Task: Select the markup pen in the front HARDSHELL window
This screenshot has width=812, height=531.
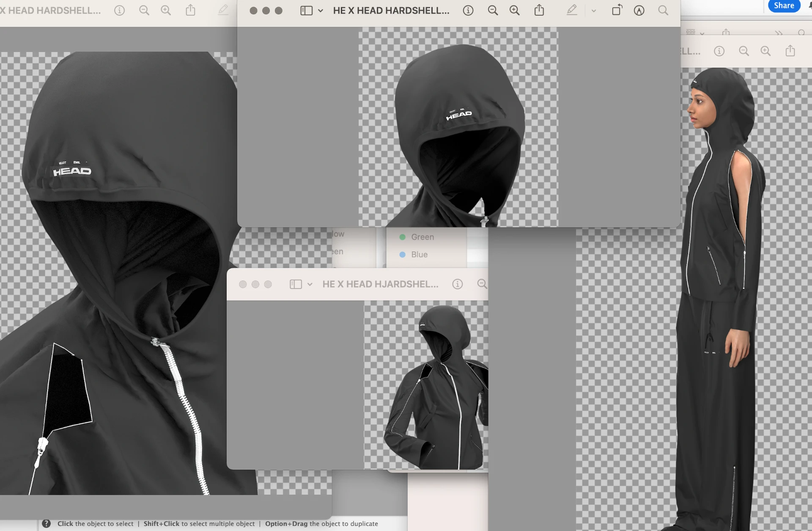Action: [x=572, y=10]
